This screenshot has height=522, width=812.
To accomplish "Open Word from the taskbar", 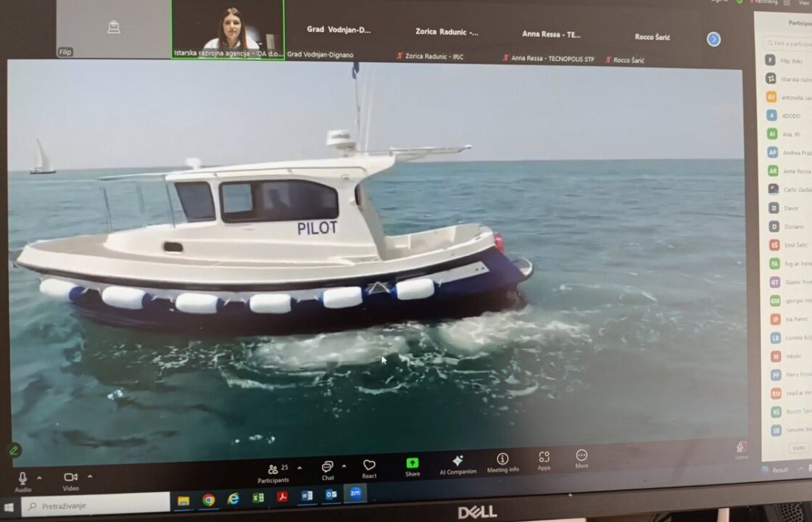I will pos(307,496).
